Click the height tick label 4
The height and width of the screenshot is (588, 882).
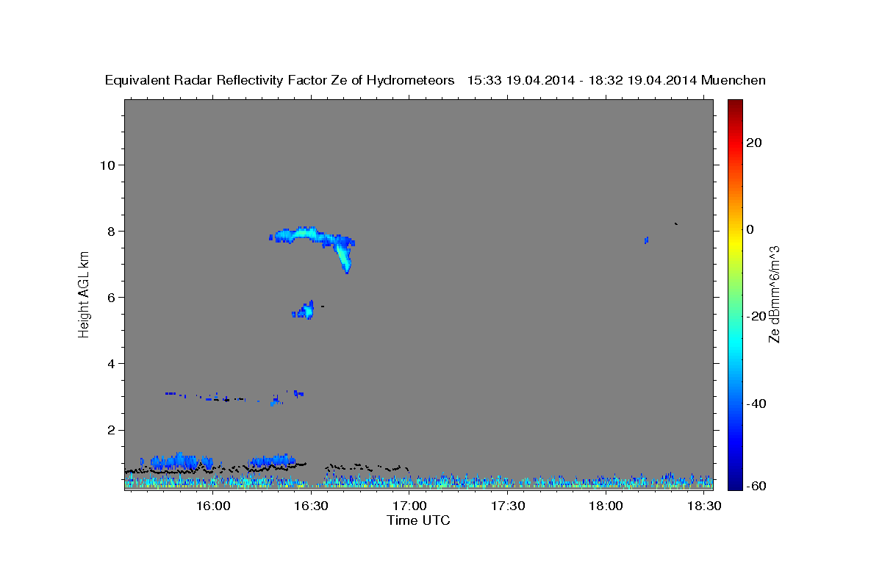[x=110, y=364]
